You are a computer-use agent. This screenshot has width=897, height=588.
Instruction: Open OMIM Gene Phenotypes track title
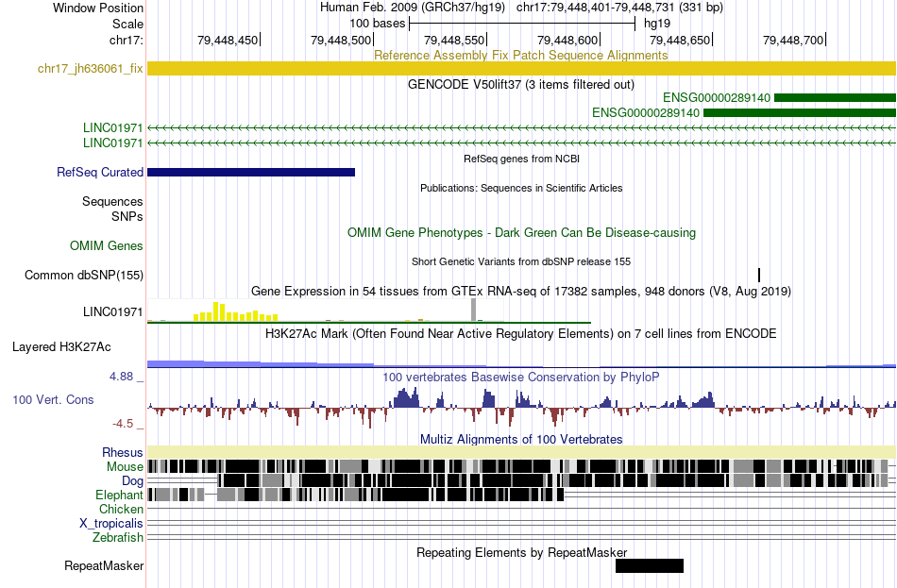[521, 233]
